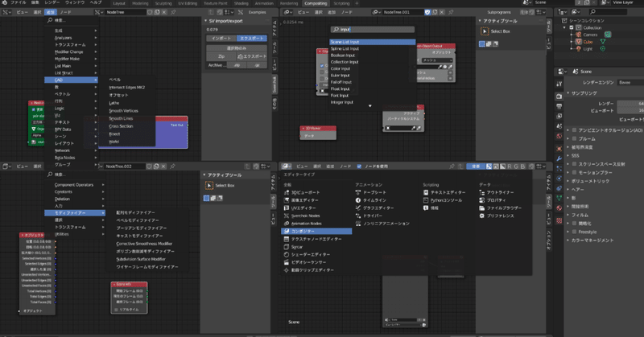Select the highlighted Compositor (コンポジター) entry
The image size is (644, 337).
[316, 231]
